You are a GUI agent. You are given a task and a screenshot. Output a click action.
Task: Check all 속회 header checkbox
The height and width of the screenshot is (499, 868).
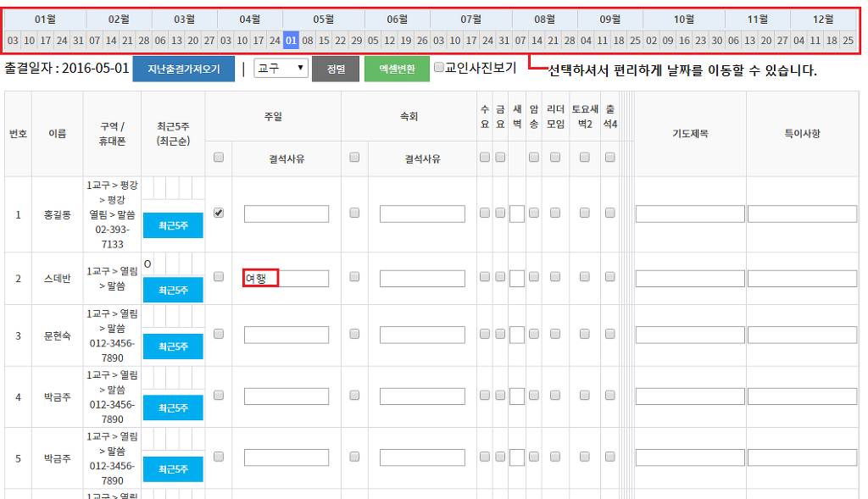click(354, 157)
